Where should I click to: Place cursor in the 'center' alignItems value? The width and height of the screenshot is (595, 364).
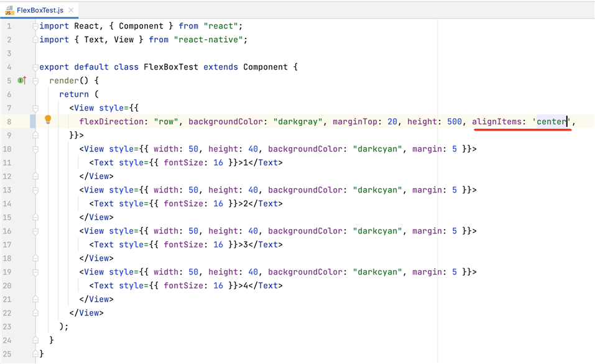552,122
